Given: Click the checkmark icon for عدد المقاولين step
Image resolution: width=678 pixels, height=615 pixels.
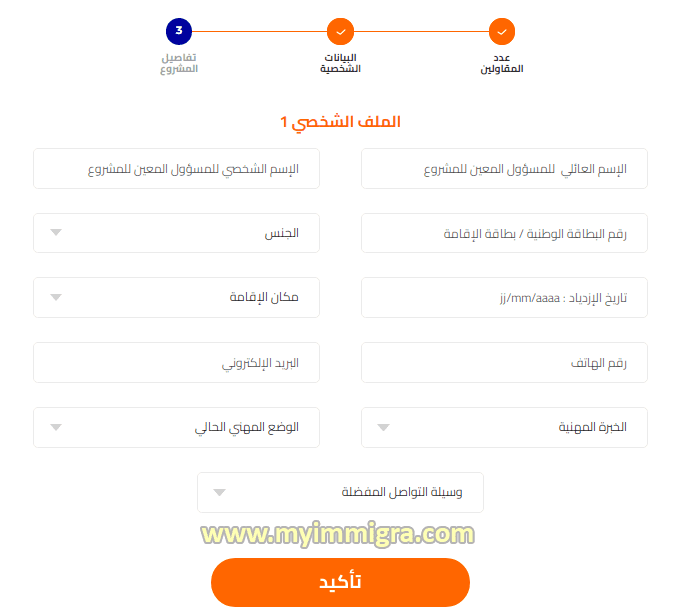Looking at the screenshot, I should tap(502, 32).
